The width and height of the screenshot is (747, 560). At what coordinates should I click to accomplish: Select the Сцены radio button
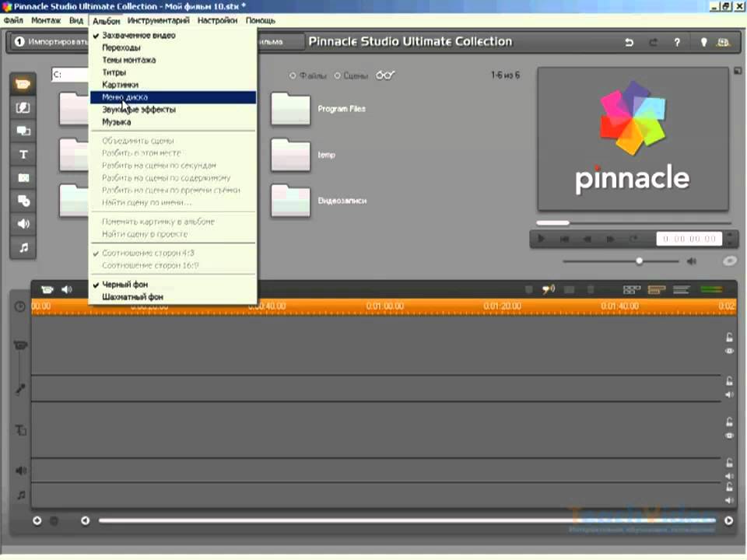337,75
